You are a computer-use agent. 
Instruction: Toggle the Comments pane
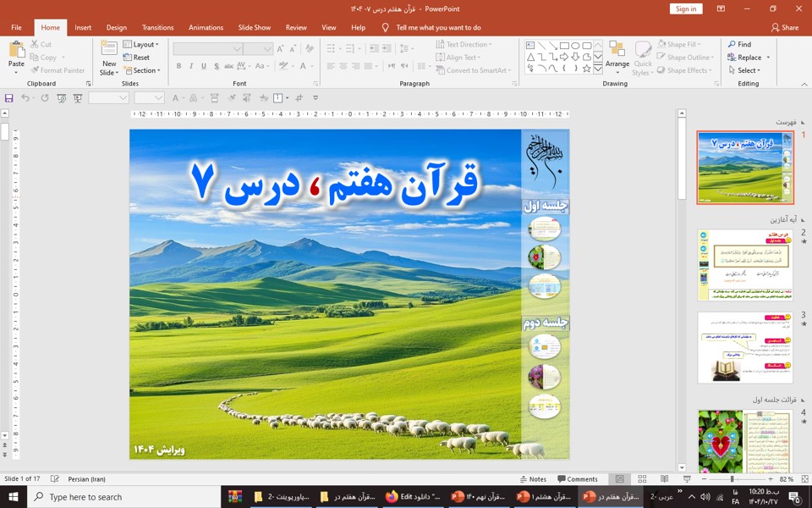click(577, 479)
